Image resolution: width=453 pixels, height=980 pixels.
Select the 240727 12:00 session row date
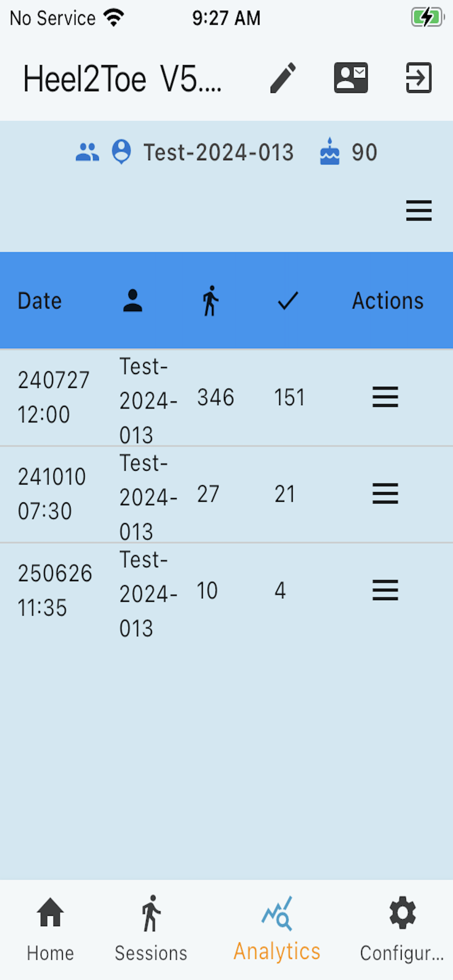(53, 397)
